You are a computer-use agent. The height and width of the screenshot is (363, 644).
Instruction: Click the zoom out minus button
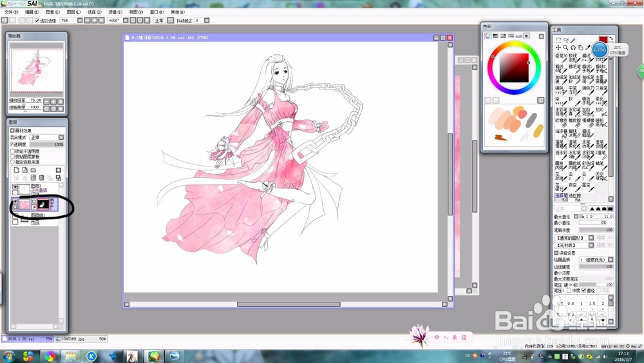coord(87,20)
